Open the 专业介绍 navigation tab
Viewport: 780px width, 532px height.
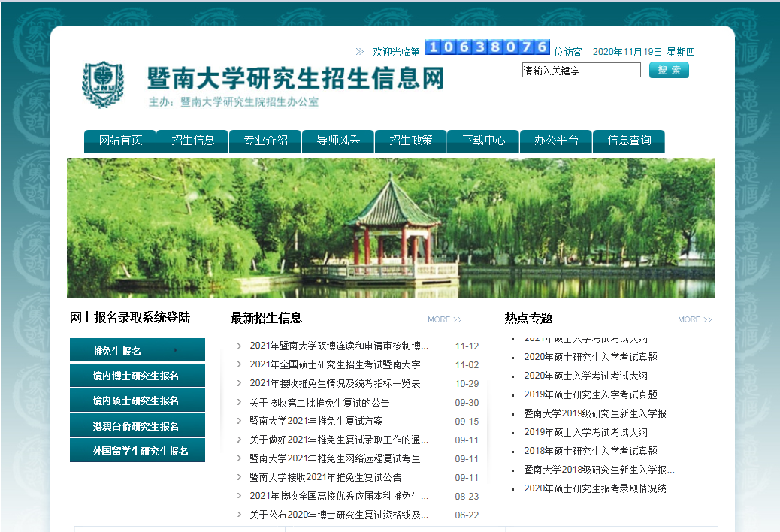click(265, 141)
